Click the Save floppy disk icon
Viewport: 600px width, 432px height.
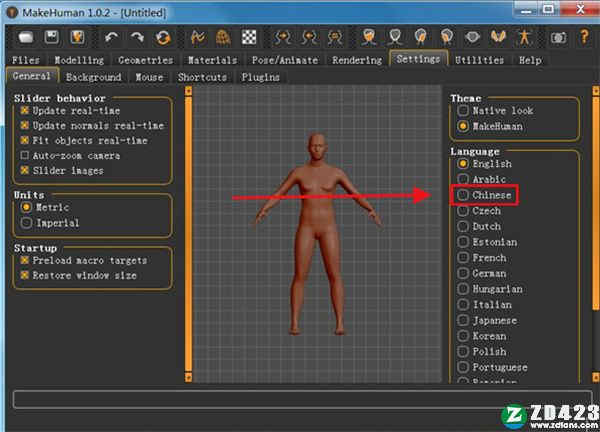tap(52, 37)
